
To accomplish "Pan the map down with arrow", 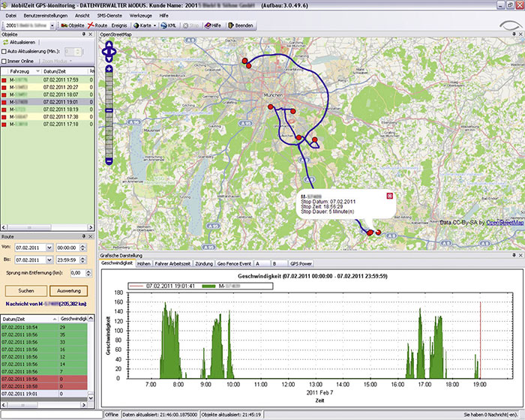I will [x=109, y=58].
